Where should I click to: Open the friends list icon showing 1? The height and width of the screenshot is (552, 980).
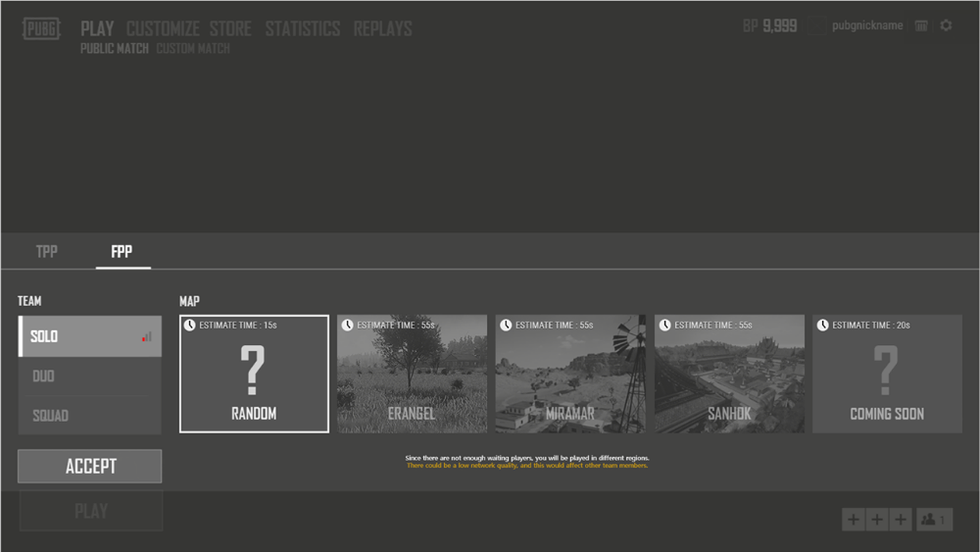coord(934,519)
